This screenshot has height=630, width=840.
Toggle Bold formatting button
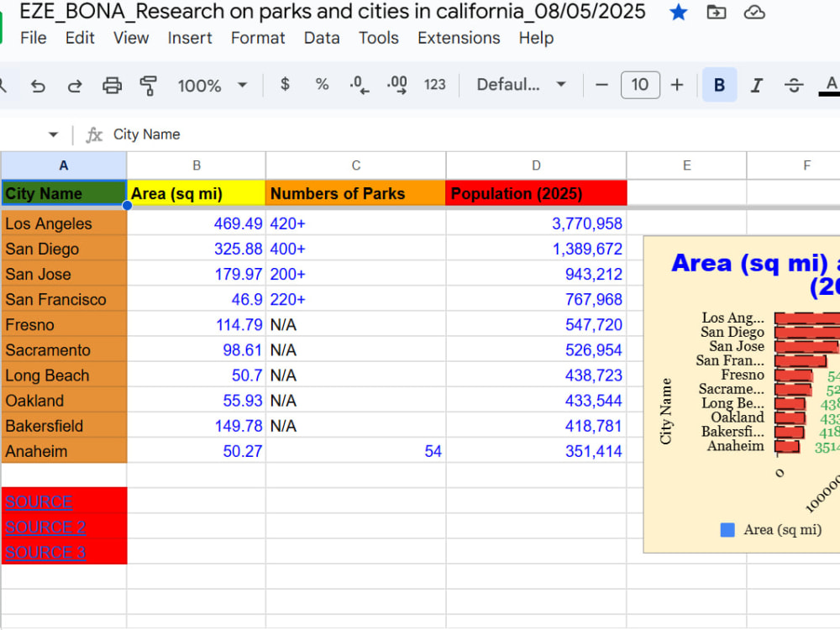pyautogui.click(x=720, y=85)
